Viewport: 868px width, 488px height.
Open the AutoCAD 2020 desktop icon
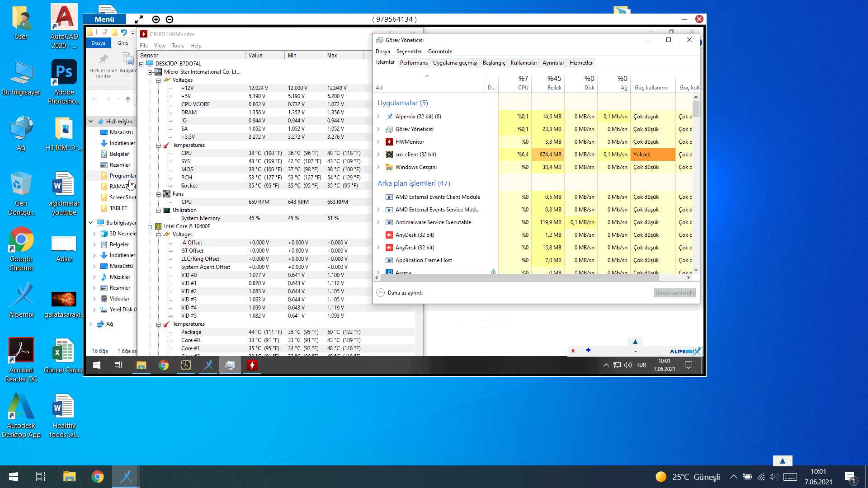64,26
